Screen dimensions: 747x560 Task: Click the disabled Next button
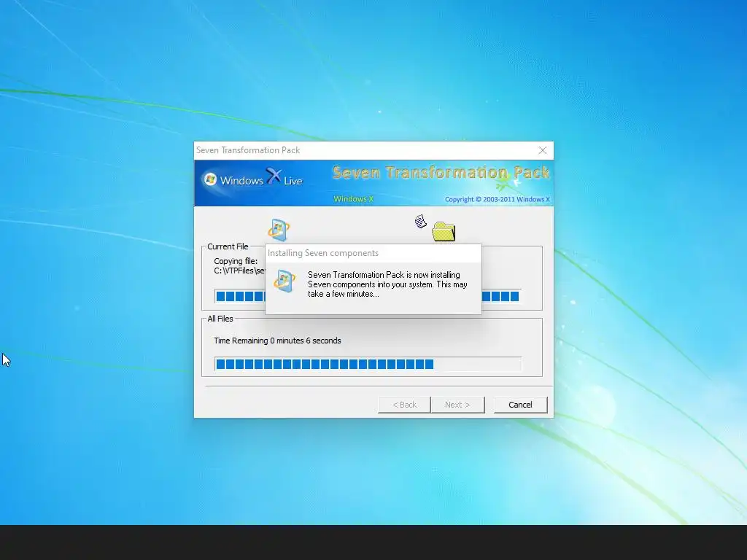[457, 405]
